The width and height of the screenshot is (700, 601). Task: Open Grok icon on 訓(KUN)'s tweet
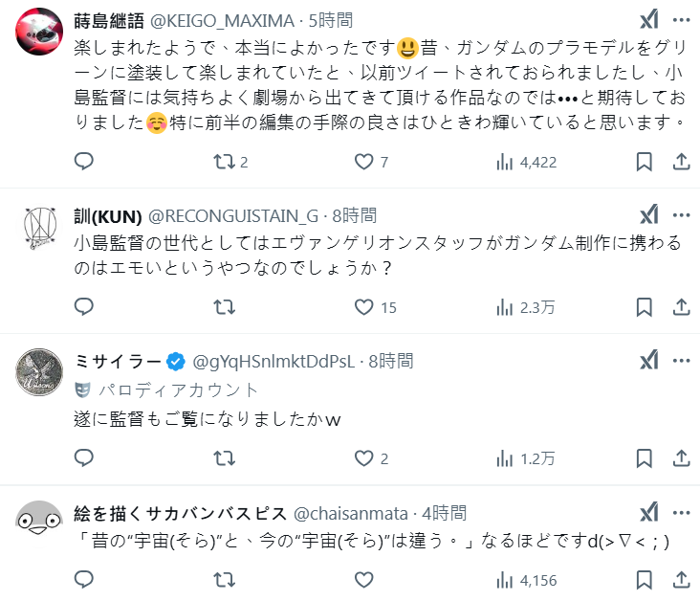click(648, 213)
